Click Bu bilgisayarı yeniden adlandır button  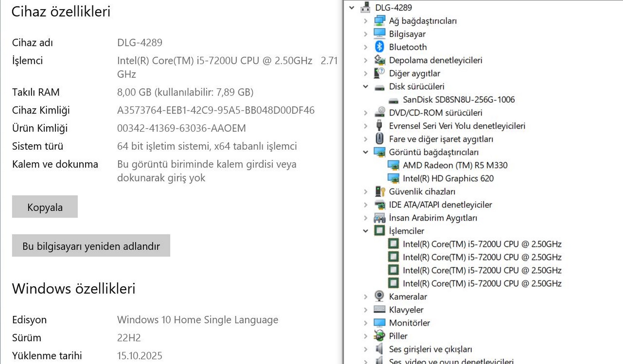(91, 246)
